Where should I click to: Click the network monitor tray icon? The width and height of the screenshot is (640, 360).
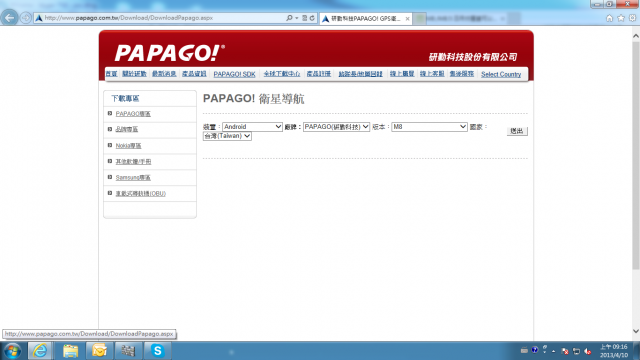(x=576, y=351)
